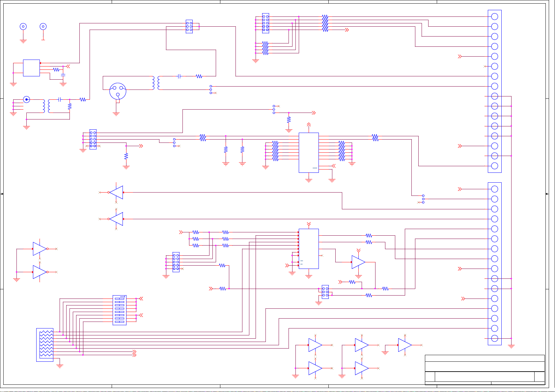Select three-pin jumper feeding the double resistor
555x392 pixels.
(174, 143)
